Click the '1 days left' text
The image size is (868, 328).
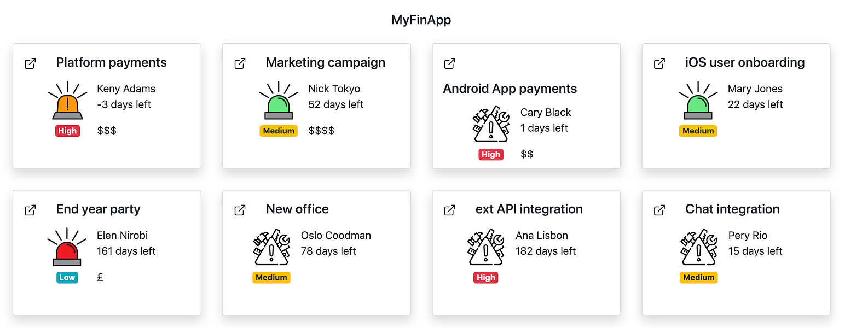(544, 128)
